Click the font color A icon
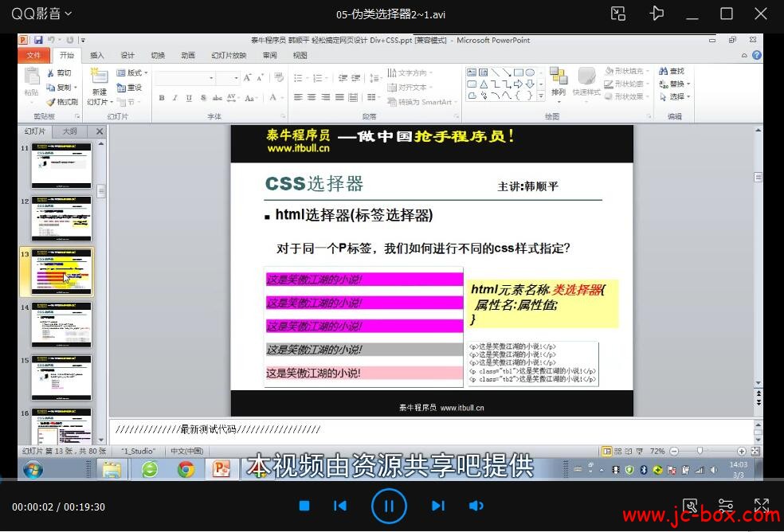 (273, 97)
